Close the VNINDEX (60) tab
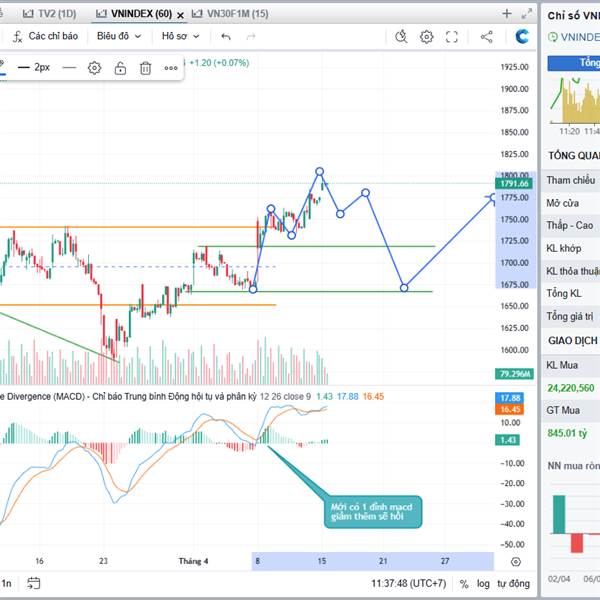 pyautogui.click(x=180, y=15)
